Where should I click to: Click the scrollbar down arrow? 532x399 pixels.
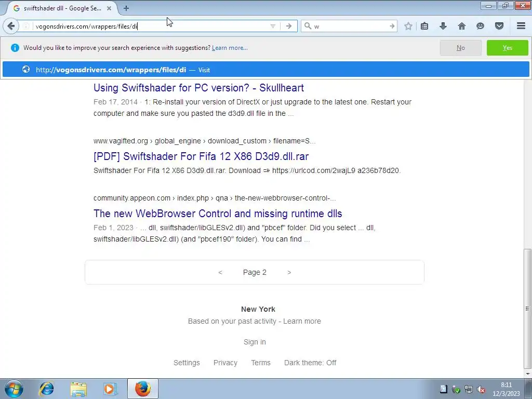pos(527,374)
